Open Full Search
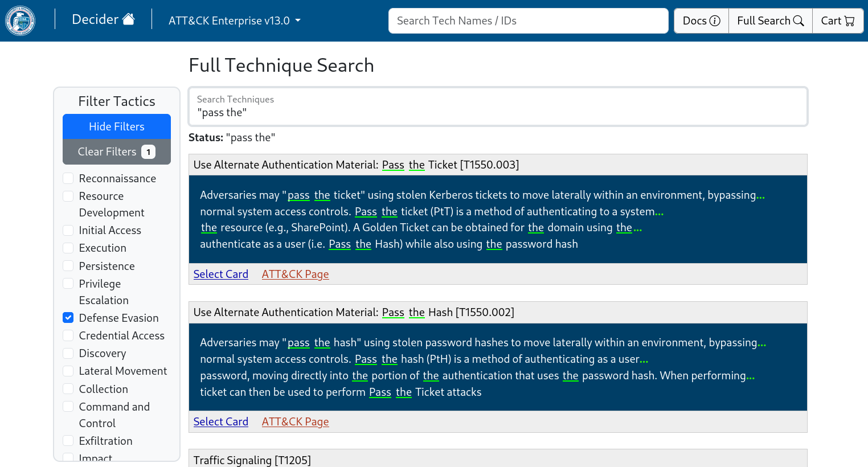 point(770,21)
